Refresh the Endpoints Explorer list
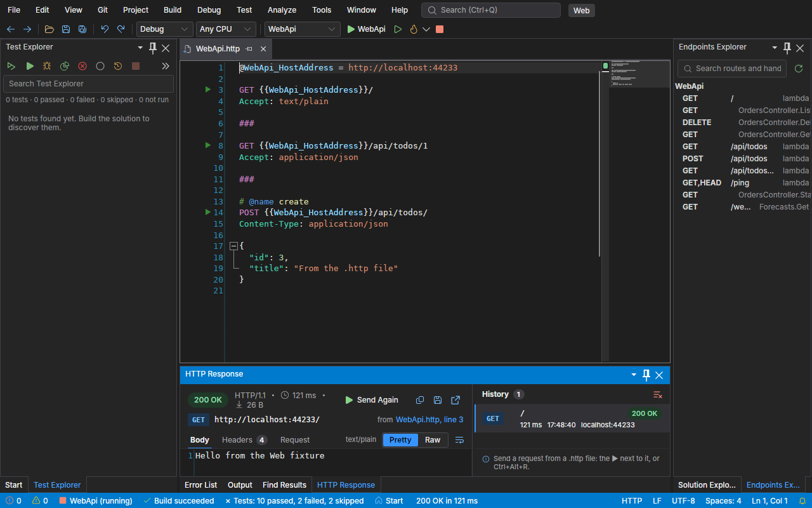The height and width of the screenshot is (508, 812). point(799,69)
